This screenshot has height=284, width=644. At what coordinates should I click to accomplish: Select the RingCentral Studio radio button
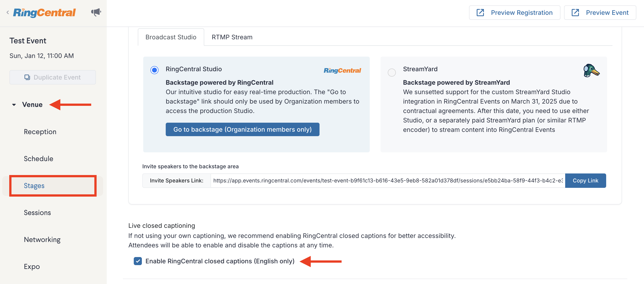154,70
